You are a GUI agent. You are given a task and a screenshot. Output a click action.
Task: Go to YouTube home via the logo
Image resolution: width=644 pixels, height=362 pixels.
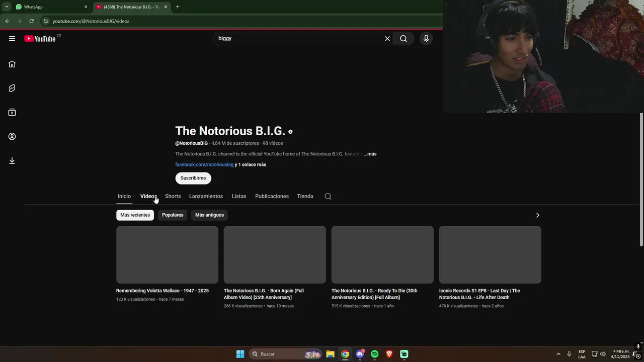click(40, 39)
